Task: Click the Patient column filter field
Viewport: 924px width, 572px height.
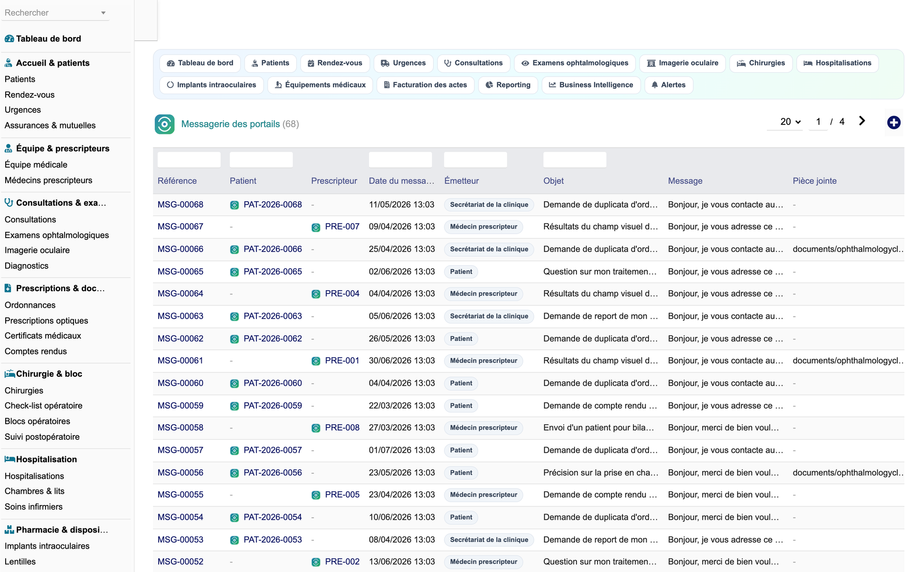Action: [261, 160]
